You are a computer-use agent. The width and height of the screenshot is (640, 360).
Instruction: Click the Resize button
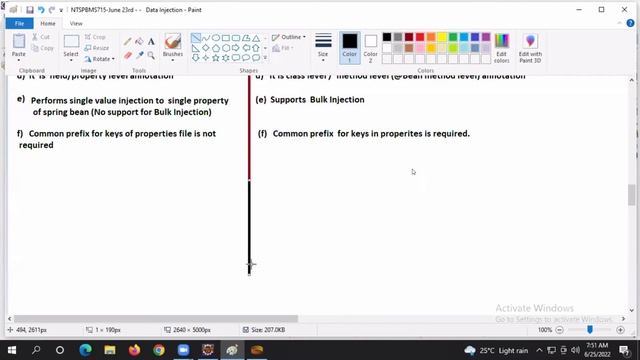click(97, 48)
